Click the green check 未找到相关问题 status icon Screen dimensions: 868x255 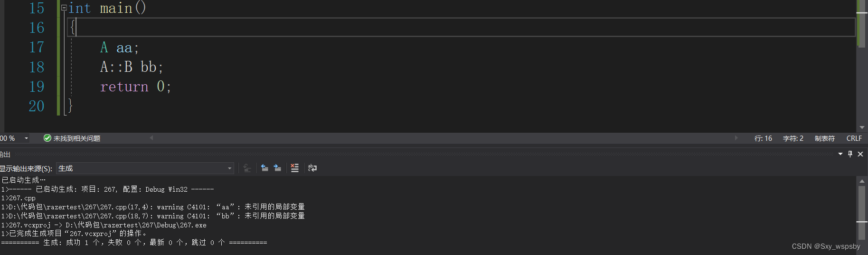click(x=47, y=138)
